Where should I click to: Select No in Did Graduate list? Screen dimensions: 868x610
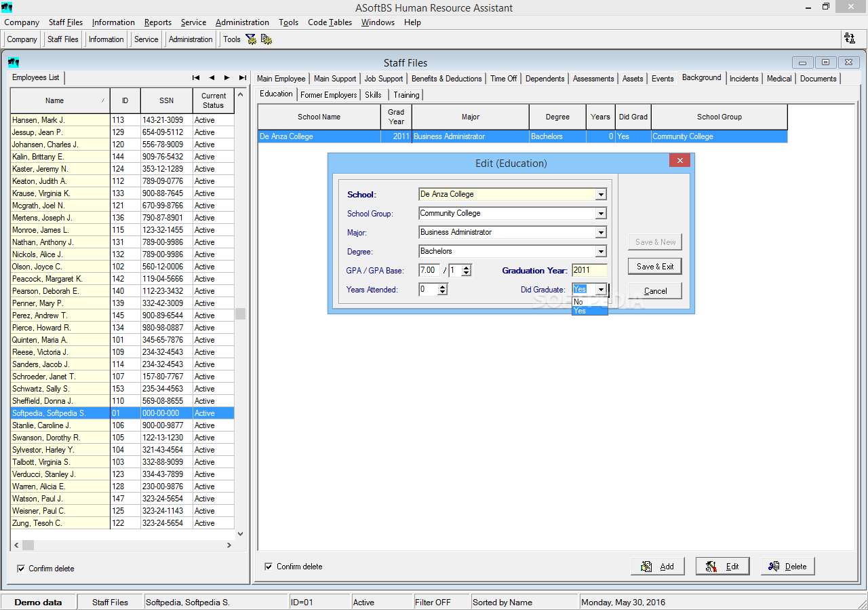coord(578,302)
